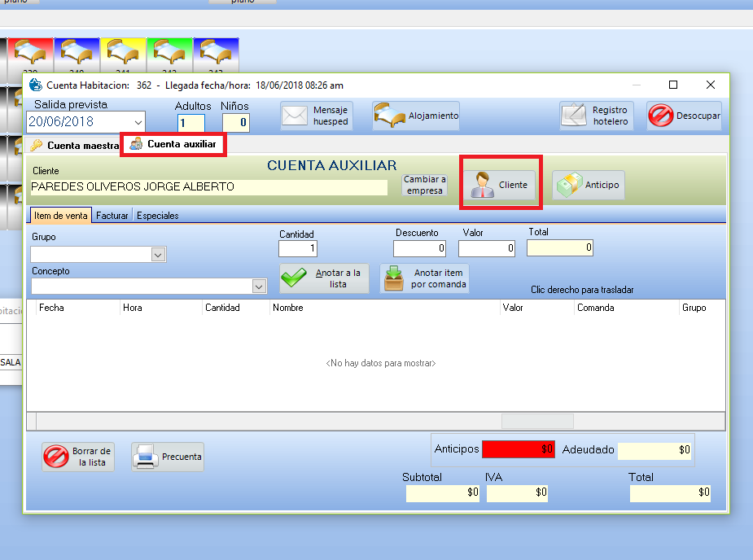Expand the Concepto combo box

point(259,287)
